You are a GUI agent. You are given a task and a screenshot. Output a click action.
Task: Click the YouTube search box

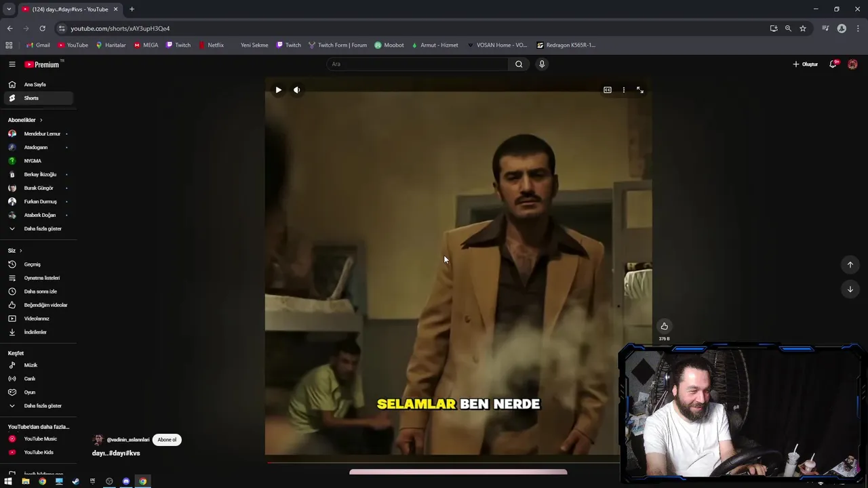[x=417, y=64]
